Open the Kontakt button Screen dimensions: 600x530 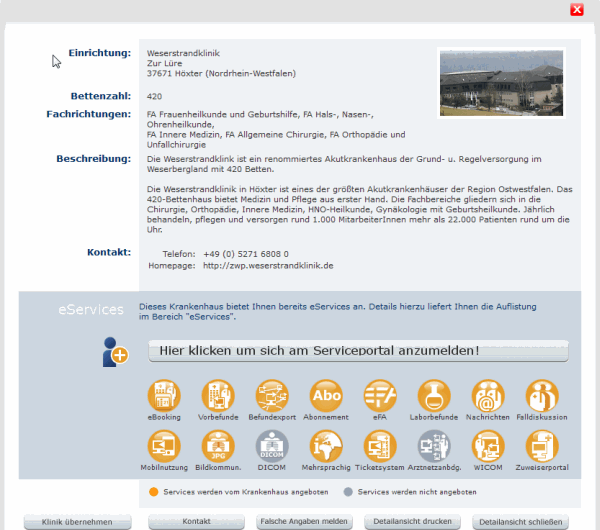196,522
